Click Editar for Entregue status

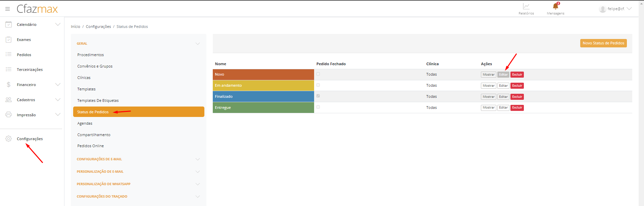(x=503, y=108)
